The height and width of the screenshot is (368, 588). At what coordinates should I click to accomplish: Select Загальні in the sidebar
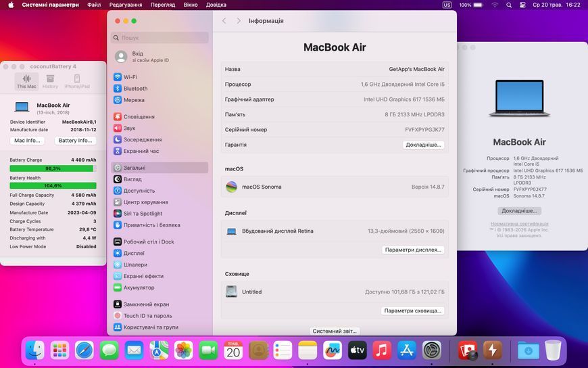160,168
